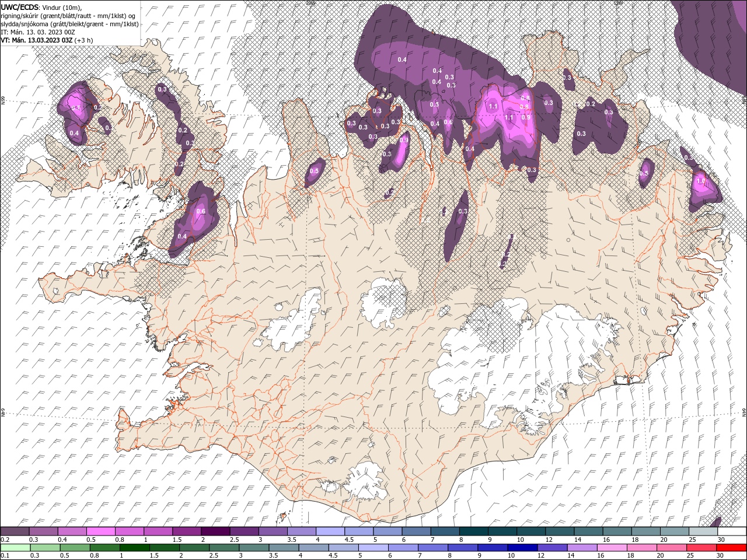Image resolution: width=747 pixels, height=560 pixels.
Task: Select the red 30 swatch in lower legend
Action: 732,547
